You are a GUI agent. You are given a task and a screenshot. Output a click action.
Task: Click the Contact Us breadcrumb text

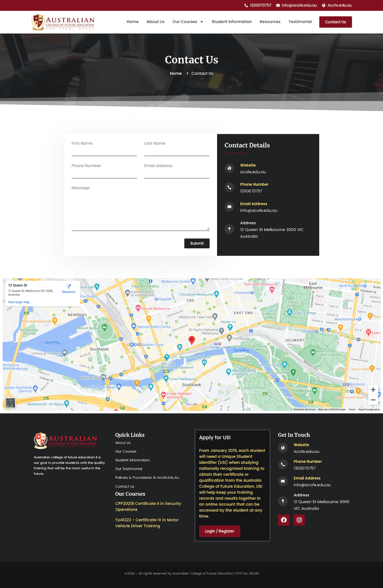[202, 73]
